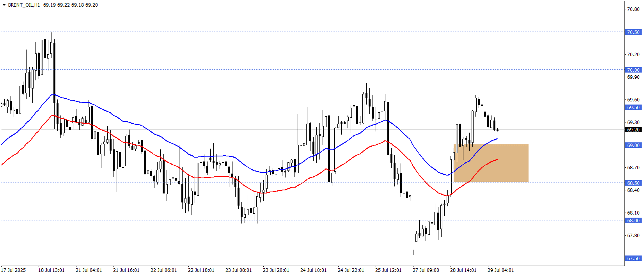
Task: Click the triangle beside BRENT_OIL,H1 title
Action: click(4, 5)
